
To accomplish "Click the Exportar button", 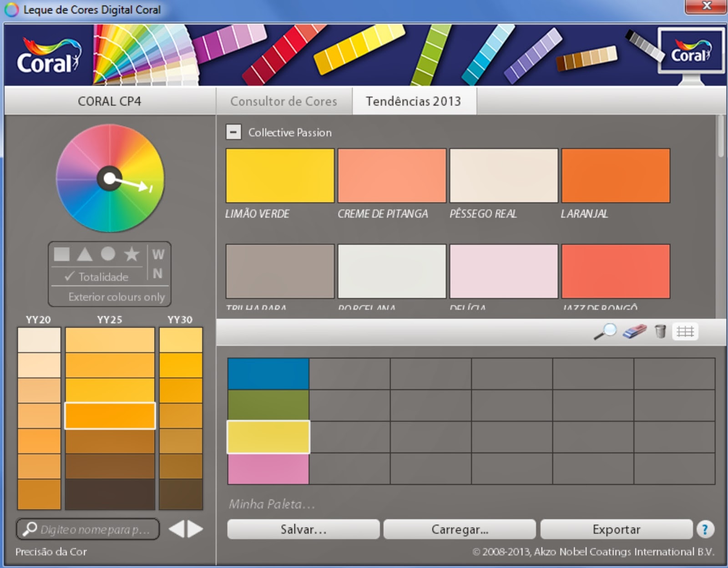I will pyautogui.click(x=617, y=529).
